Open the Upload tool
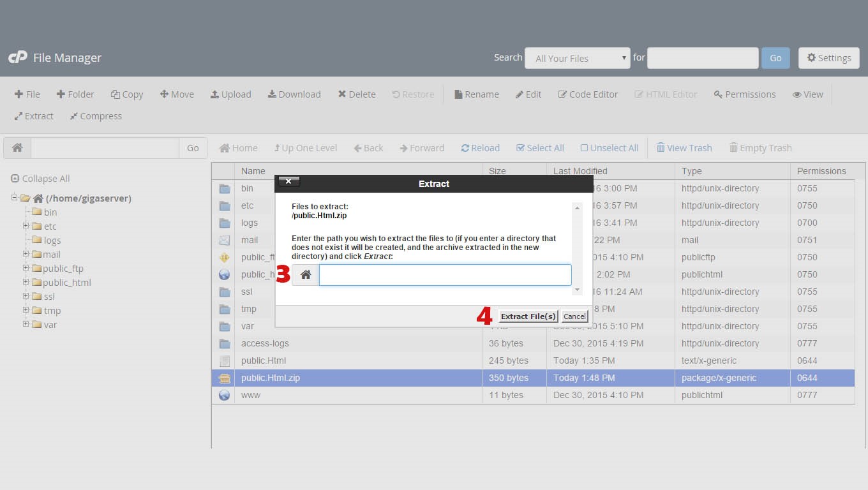The width and height of the screenshot is (868, 490). click(x=231, y=94)
